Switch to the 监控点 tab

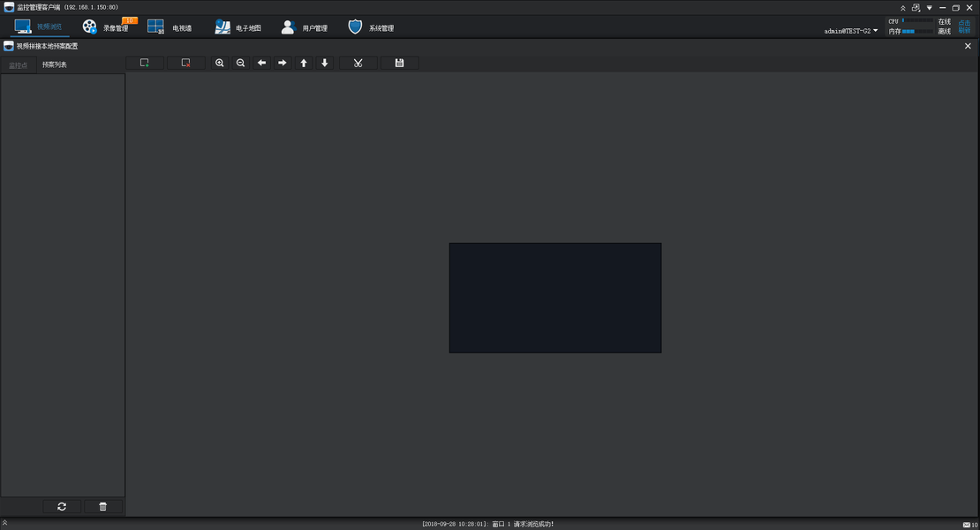click(x=19, y=65)
